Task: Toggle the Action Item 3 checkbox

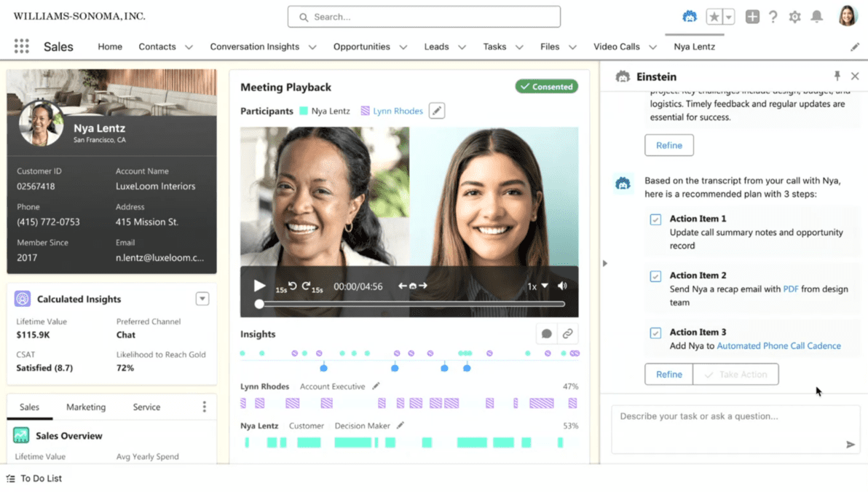Action: [x=655, y=333]
